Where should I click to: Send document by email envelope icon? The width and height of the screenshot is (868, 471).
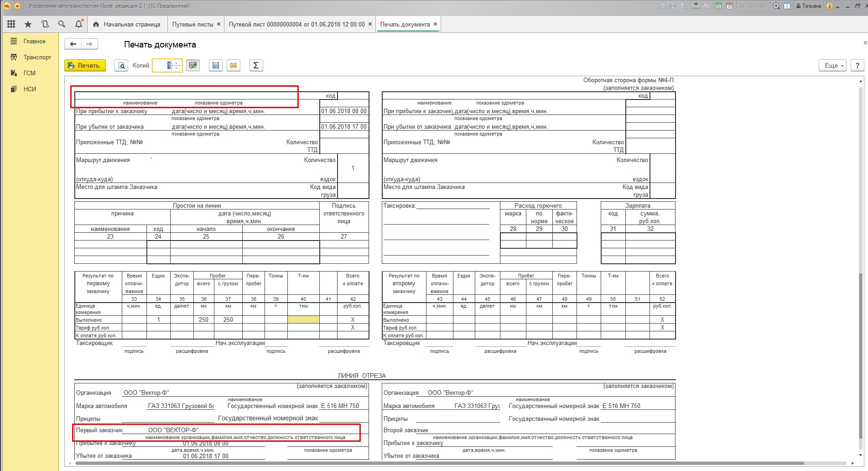(234, 66)
